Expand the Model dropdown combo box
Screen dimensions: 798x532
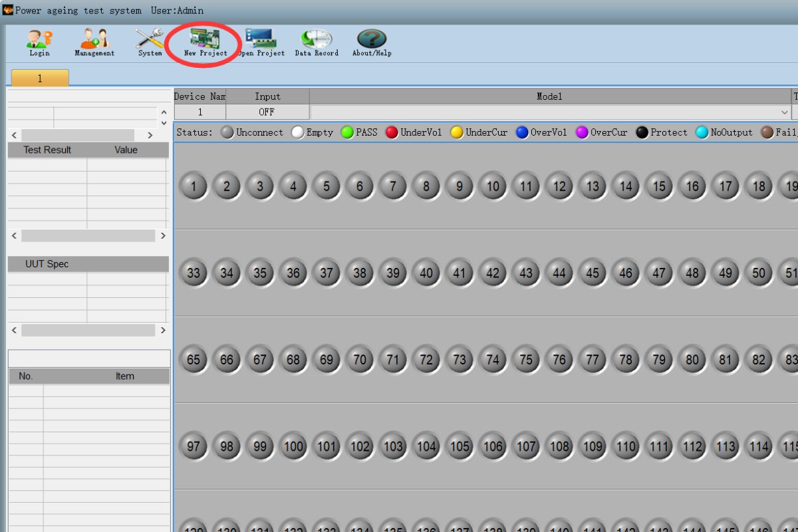(785, 112)
